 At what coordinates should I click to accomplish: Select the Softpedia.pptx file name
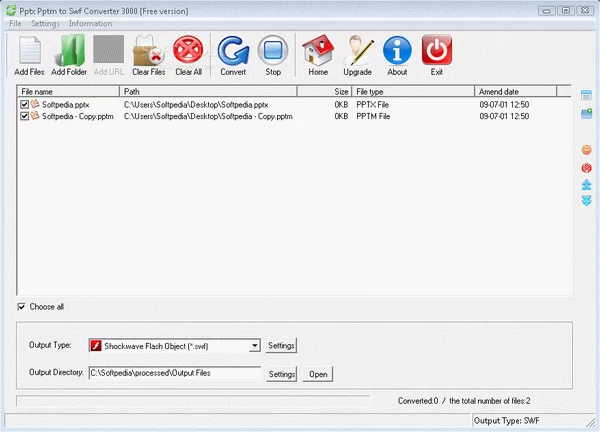pyautogui.click(x=65, y=104)
